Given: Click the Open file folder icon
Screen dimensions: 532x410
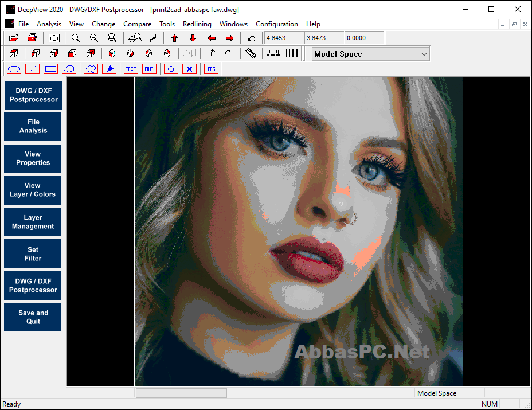Looking at the screenshot, I should 14,38.
